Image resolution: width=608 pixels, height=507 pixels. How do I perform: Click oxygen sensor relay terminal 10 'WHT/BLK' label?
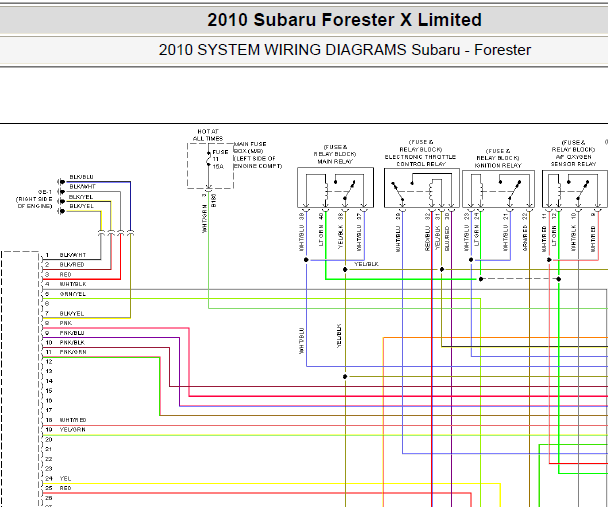573,238
